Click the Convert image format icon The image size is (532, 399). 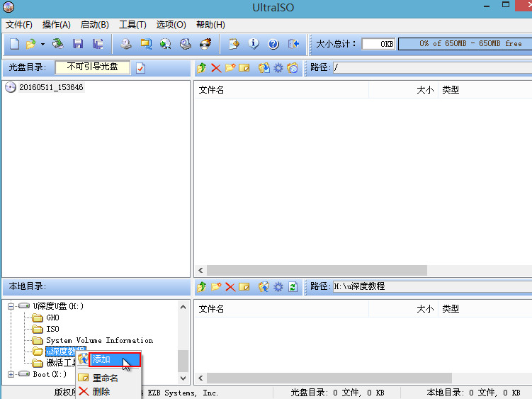coord(146,44)
